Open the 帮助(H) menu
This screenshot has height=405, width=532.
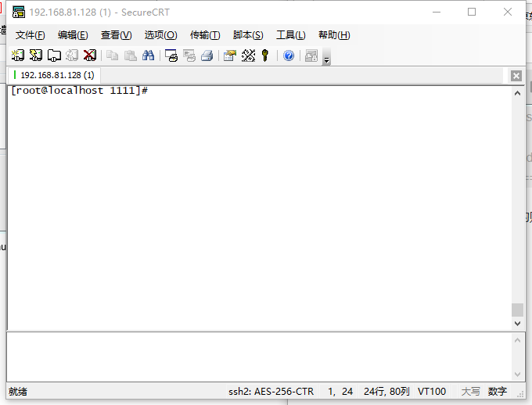(335, 35)
